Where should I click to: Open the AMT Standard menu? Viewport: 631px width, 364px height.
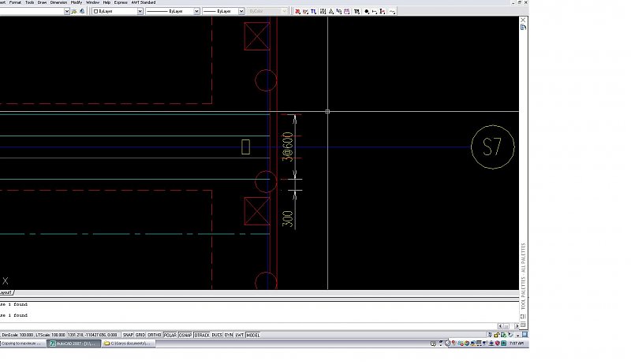[144, 2]
